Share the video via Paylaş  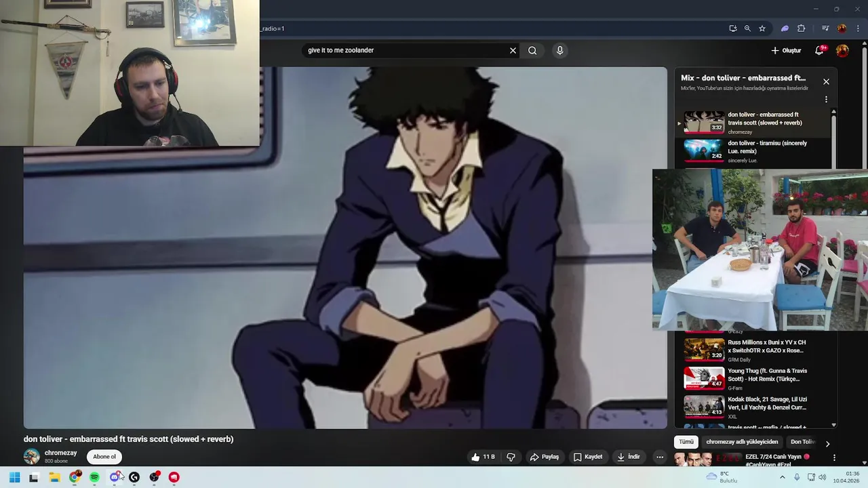click(x=545, y=457)
